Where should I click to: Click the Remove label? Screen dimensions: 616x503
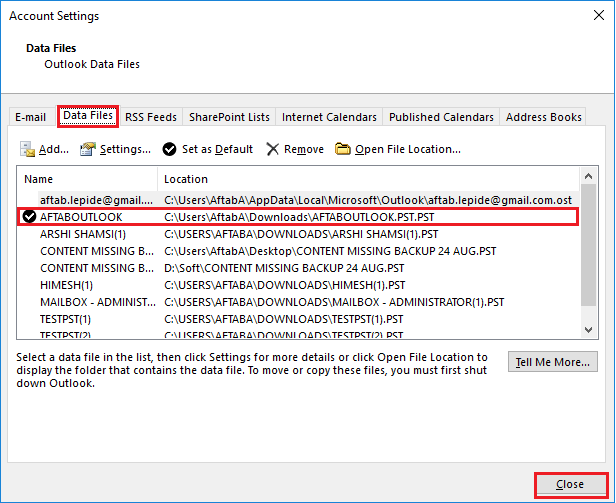[x=304, y=149]
